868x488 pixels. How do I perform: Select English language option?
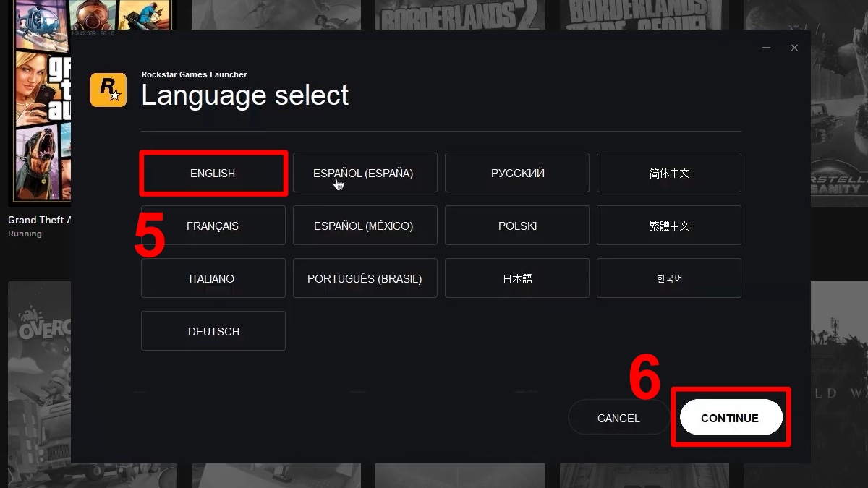(x=213, y=174)
